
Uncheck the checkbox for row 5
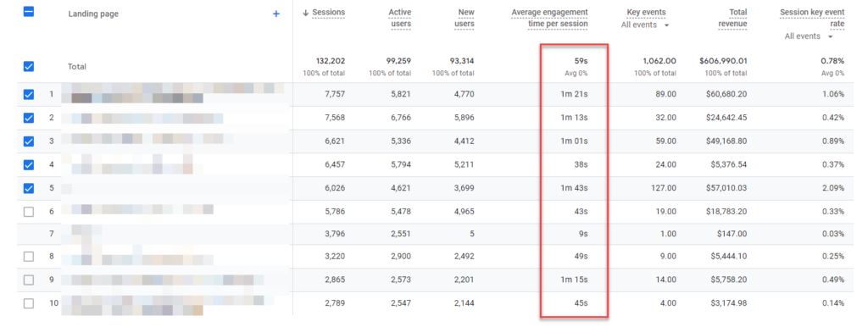pos(29,188)
